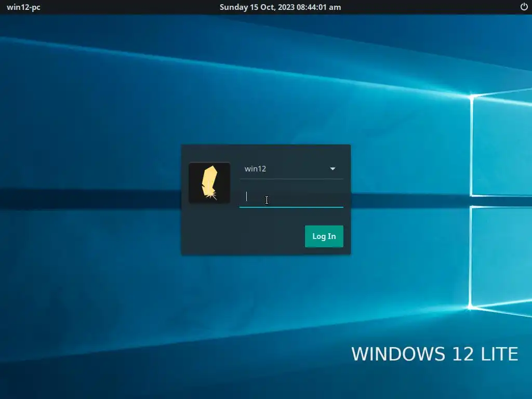Expand the win12 user dropdown

pos(291,169)
